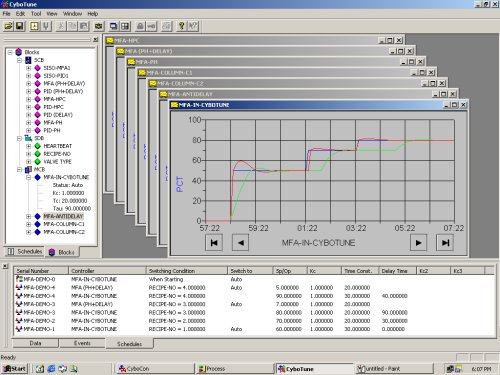This screenshot has height=375, width=500.
Task: Click the Tile windows toolbar icon
Action: pos(125,26)
